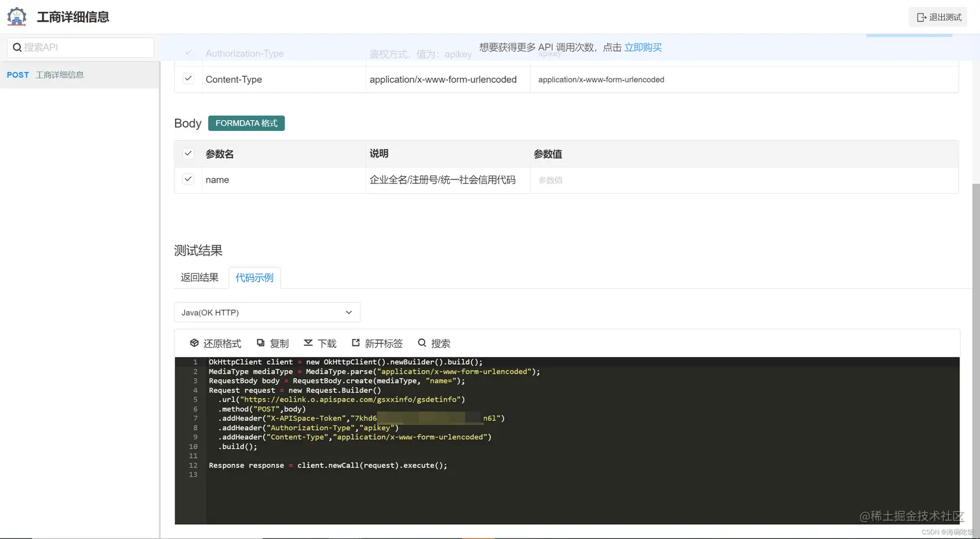This screenshot has height=539, width=980.
Task: Toggle the Content-Type header checkbox
Action: click(x=188, y=79)
